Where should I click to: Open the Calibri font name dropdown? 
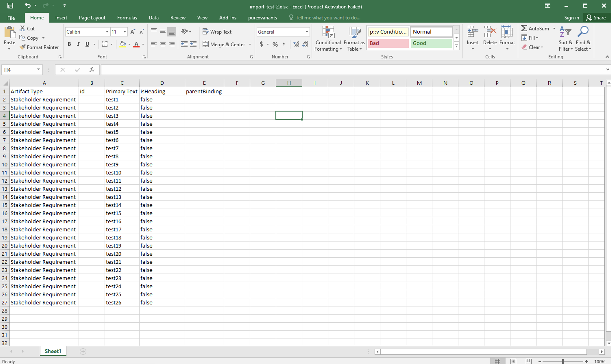click(x=107, y=32)
